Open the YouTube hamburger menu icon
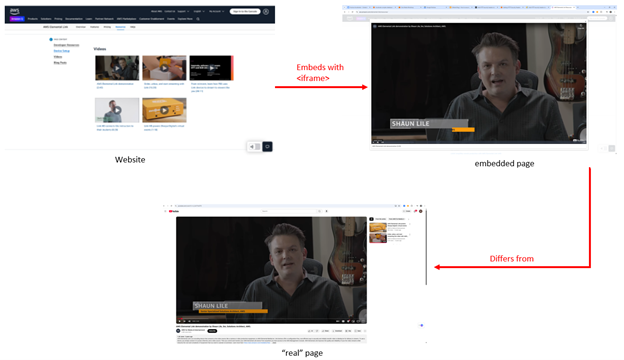The image size is (624, 360). point(165,211)
